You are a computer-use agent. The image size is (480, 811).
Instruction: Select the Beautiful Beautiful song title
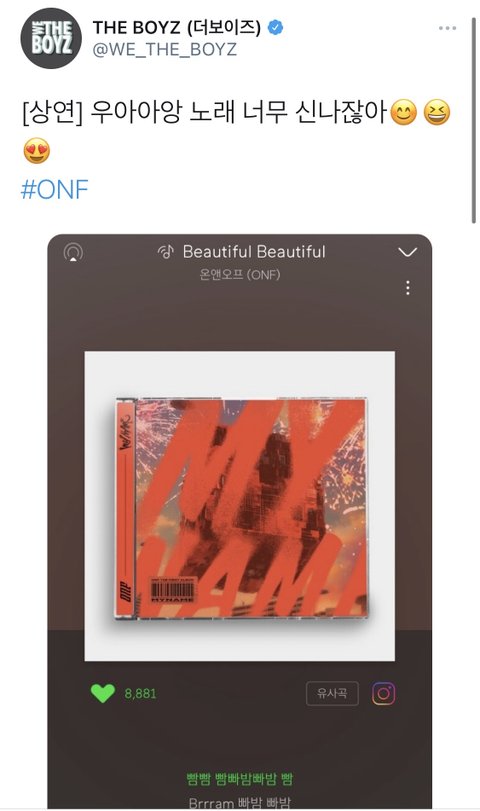coord(254,252)
